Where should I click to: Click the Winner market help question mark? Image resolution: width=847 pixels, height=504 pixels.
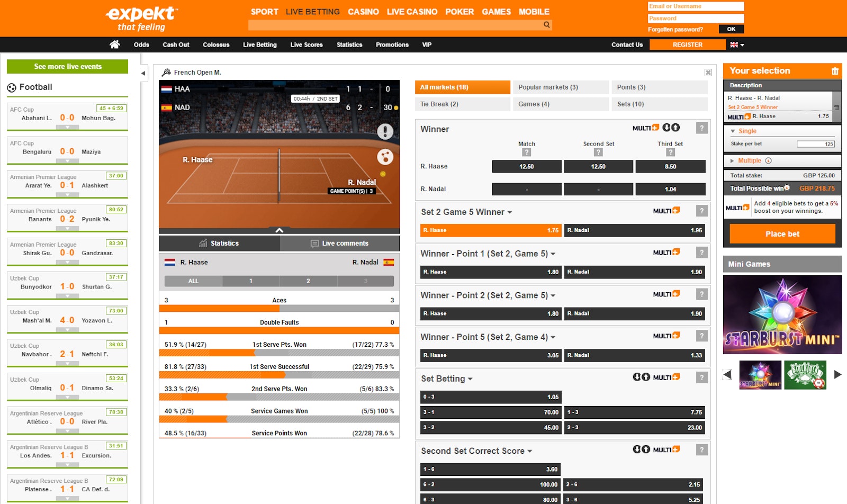(x=701, y=128)
